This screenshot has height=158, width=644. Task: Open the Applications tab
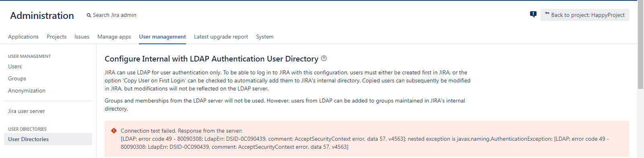(x=23, y=37)
